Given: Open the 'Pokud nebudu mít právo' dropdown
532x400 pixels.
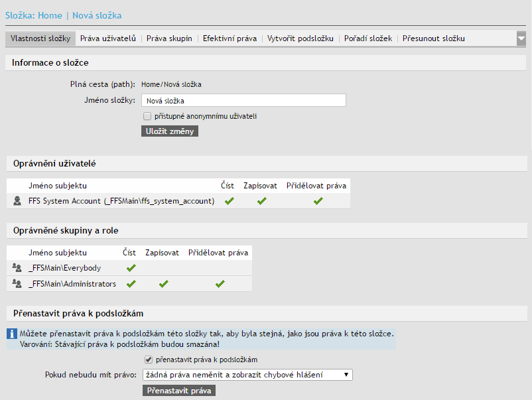Looking at the screenshot, I should [x=247, y=375].
